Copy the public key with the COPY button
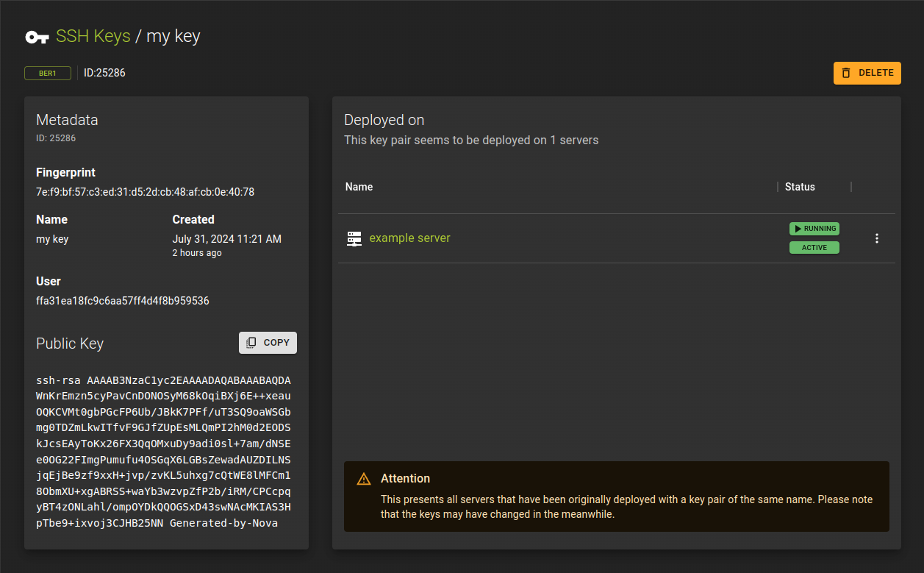This screenshot has height=573, width=924. (268, 342)
